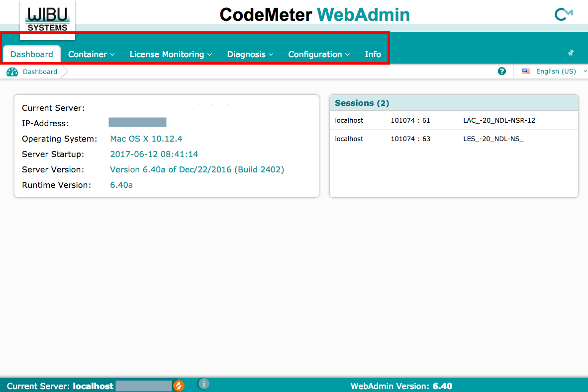Click the info icon in the footer
The width and height of the screenshot is (588, 392).
203,384
